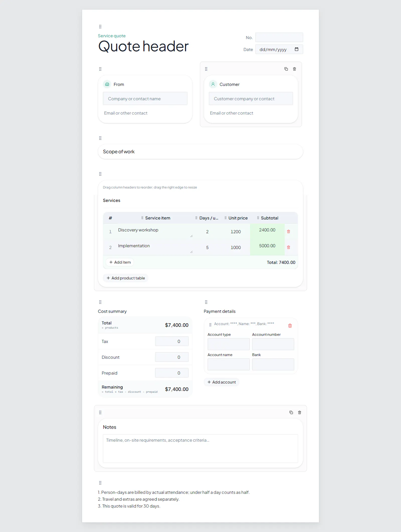Click the Account type field
Screen dimensions: 401x532
pyautogui.click(x=229, y=344)
